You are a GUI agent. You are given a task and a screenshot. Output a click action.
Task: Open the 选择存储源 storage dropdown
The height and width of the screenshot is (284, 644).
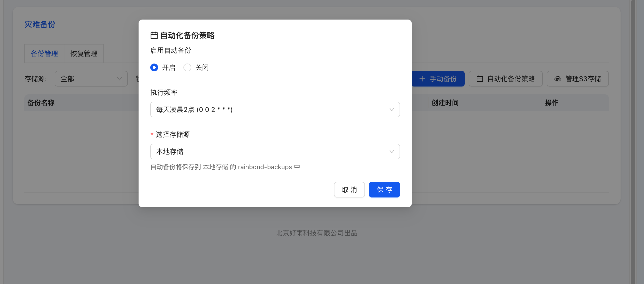click(275, 152)
